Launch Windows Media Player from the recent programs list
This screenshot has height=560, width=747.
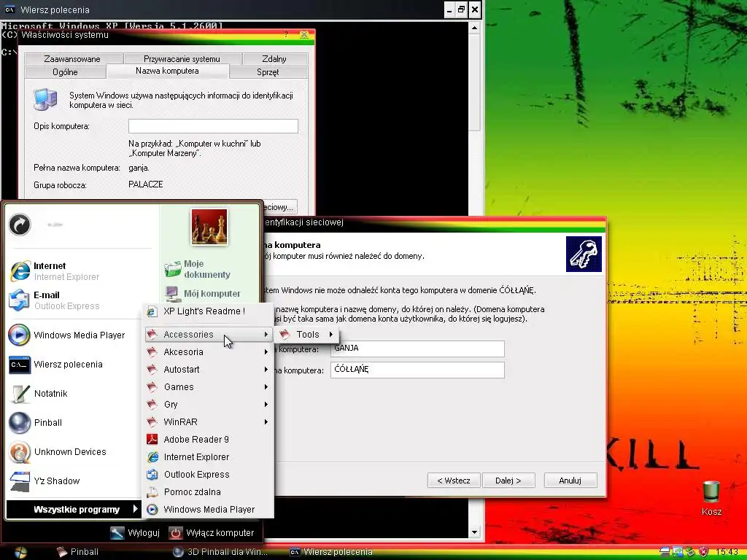tap(67, 335)
